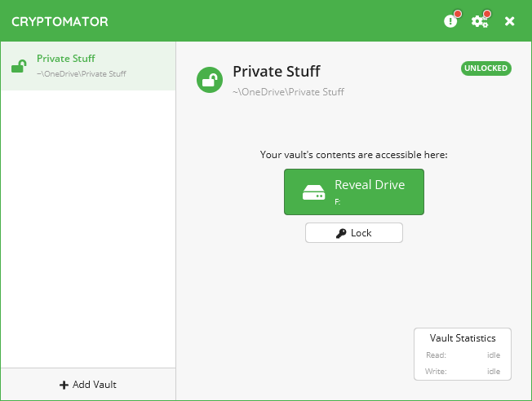Click the plus icon beside Add Vault

pos(64,385)
